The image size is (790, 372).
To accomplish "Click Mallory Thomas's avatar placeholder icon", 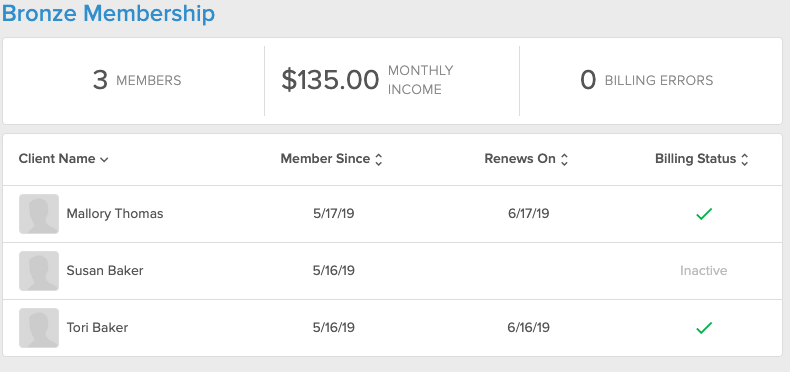I will [x=39, y=214].
